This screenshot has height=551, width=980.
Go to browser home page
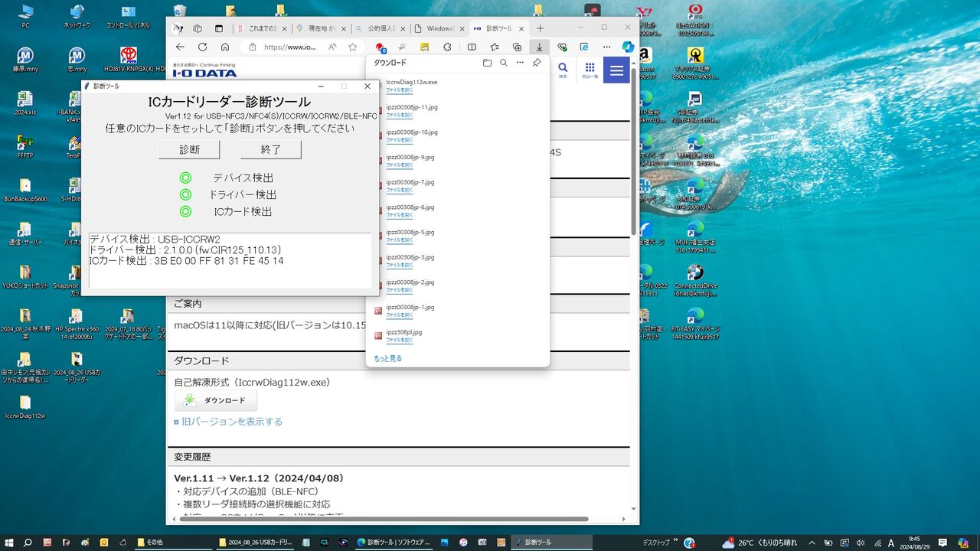pyautogui.click(x=224, y=47)
